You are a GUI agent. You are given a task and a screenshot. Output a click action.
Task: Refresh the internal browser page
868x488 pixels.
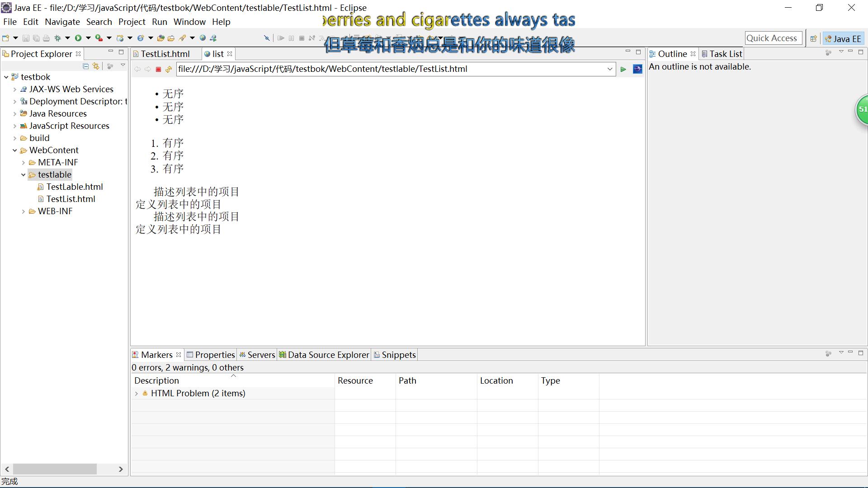tap(169, 69)
